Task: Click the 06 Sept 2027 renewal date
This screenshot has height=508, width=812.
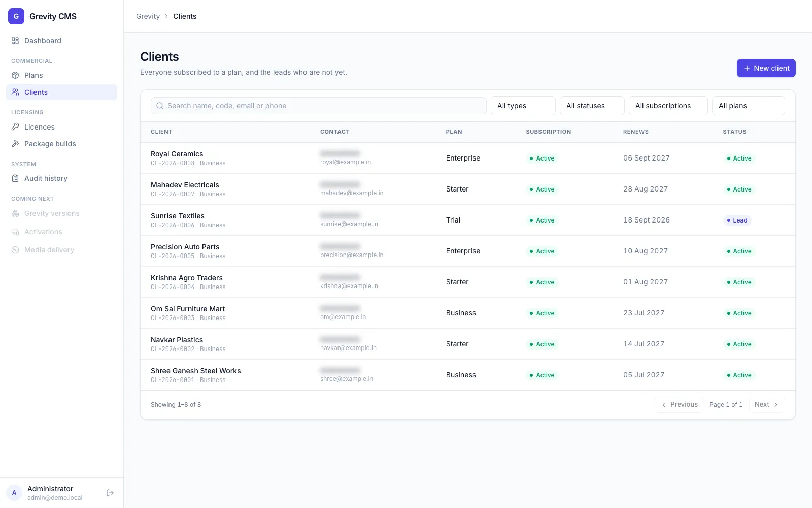Action: coord(647,158)
